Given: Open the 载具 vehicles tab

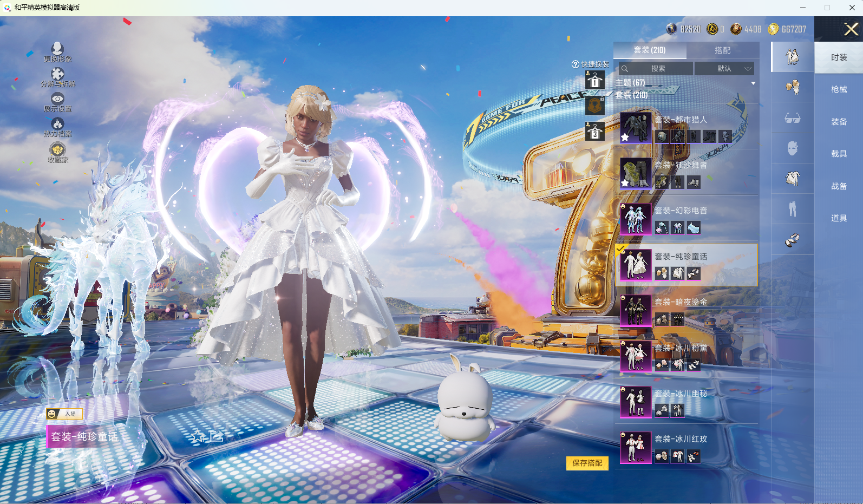Looking at the screenshot, I should coord(839,154).
